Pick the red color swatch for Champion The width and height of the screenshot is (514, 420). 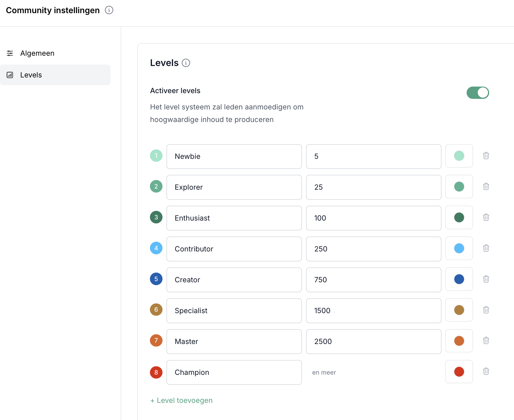[459, 372]
